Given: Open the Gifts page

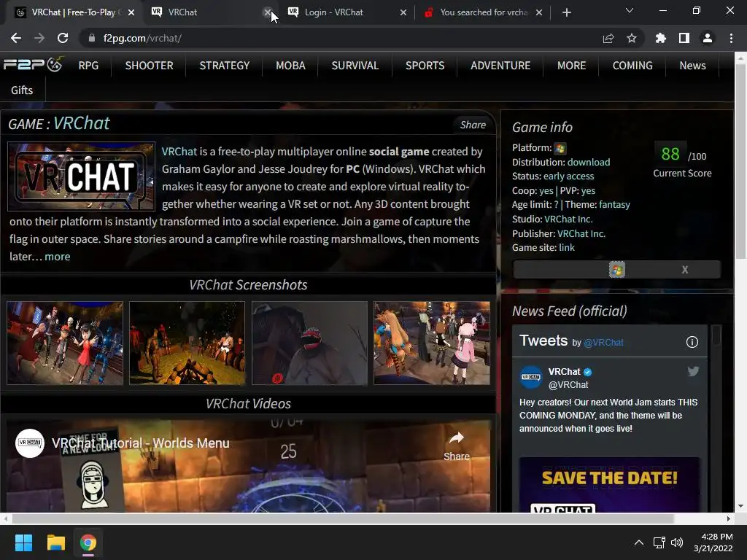Looking at the screenshot, I should click(x=22, y=90).
